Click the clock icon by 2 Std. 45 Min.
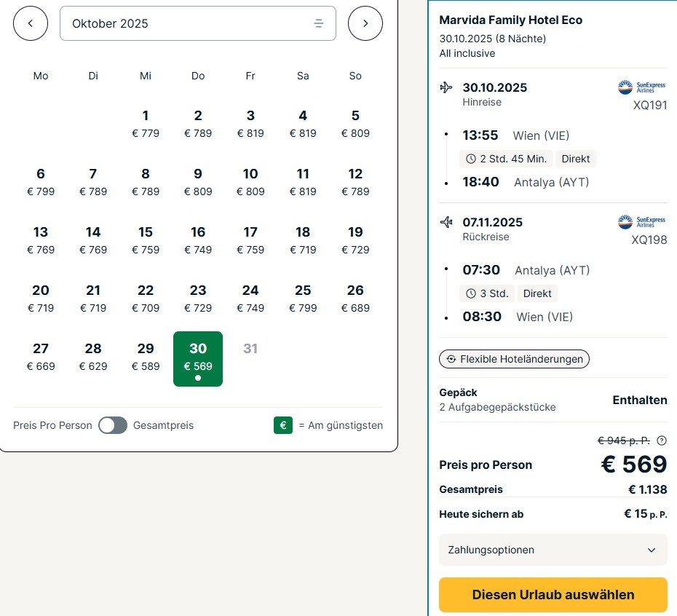 tap(470, 159)
